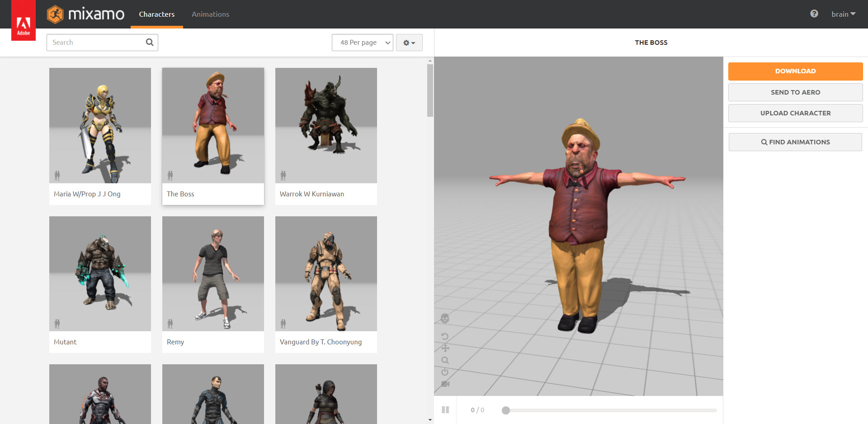Select the zoom magnifier icon in viewer
Viewport: 868px width, 424px height.
[x=445, y=360]
